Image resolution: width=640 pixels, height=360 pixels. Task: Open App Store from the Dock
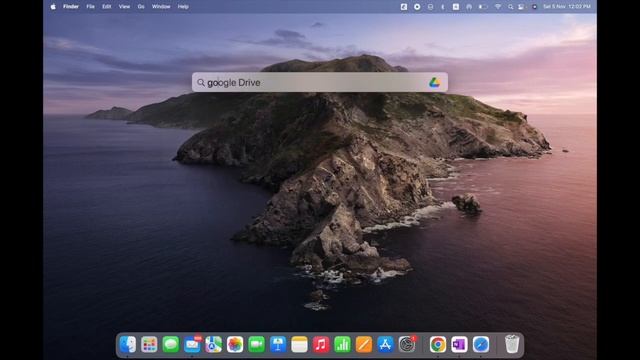pyautogui.click(x=385, y=344)
